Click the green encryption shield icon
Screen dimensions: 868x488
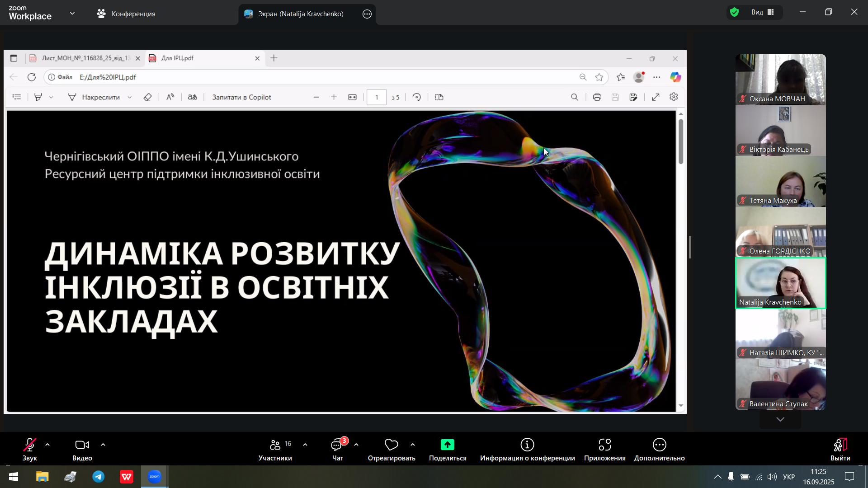(x=735, y=13)
